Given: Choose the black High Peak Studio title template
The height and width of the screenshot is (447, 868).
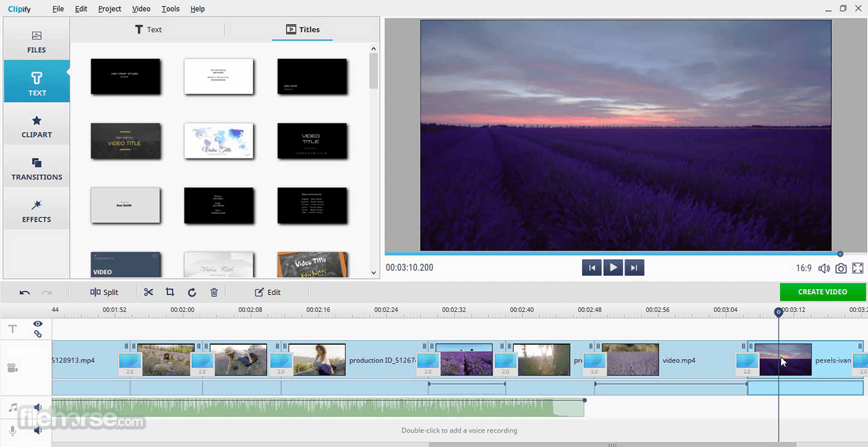Looking at the screenshot, I should [126, 76].
